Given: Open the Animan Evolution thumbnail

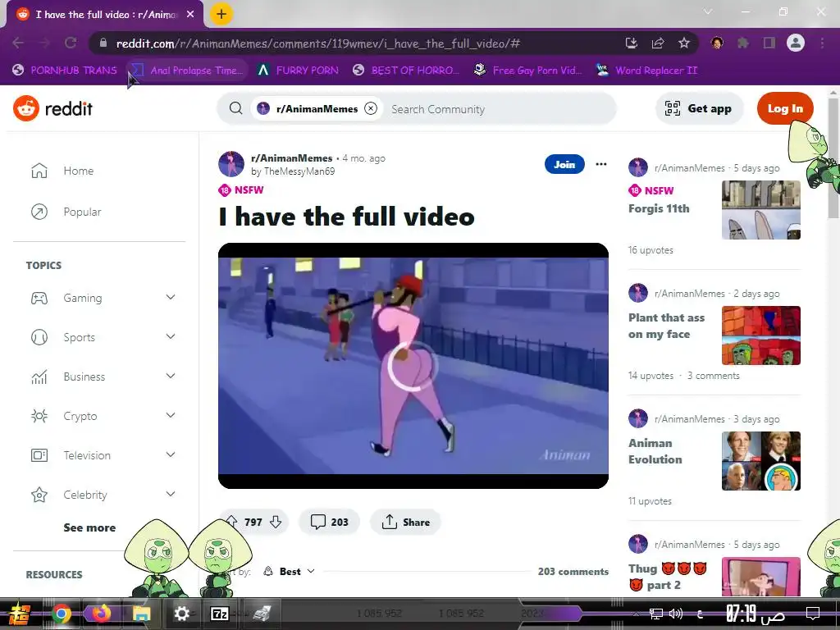Looking at the screenshot, I should point(761,461).
